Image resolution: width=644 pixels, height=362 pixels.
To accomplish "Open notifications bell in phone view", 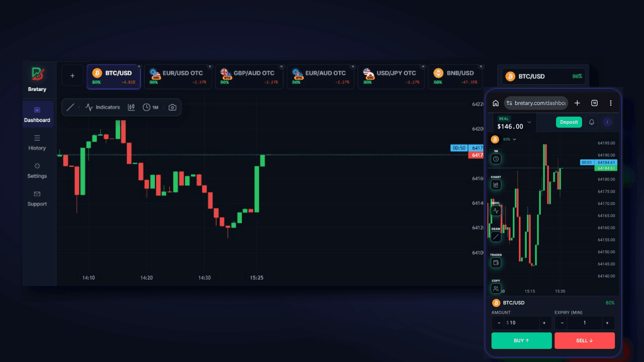I will coord(591,122).
